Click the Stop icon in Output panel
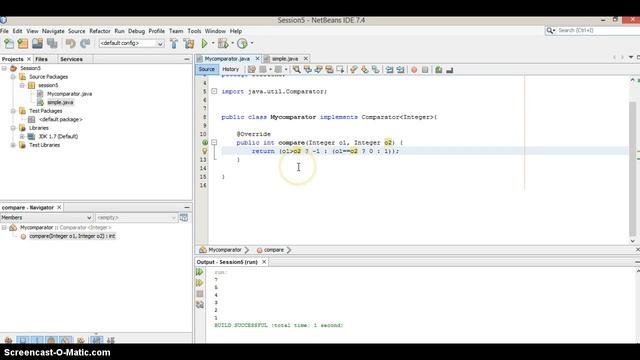This screenshot has height=360, width=640. (200, 294)
